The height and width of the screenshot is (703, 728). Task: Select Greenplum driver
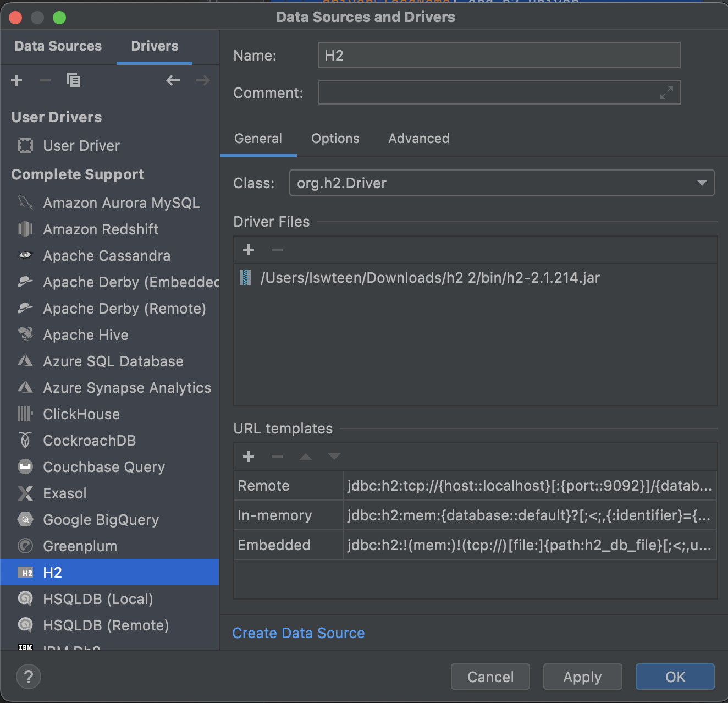pyautogui.click(x=110, y=546)
